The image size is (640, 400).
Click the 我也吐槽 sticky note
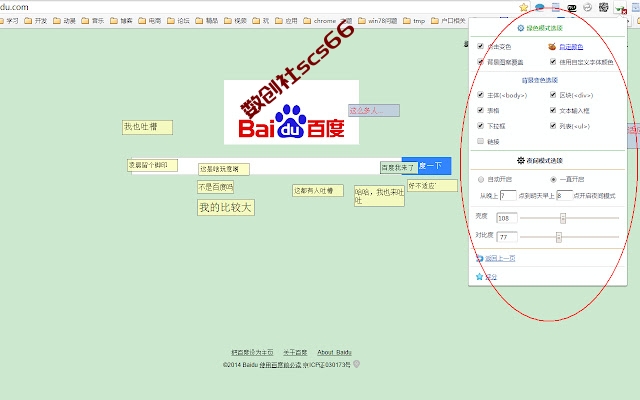pyautogui.click(x=147, y=127)
